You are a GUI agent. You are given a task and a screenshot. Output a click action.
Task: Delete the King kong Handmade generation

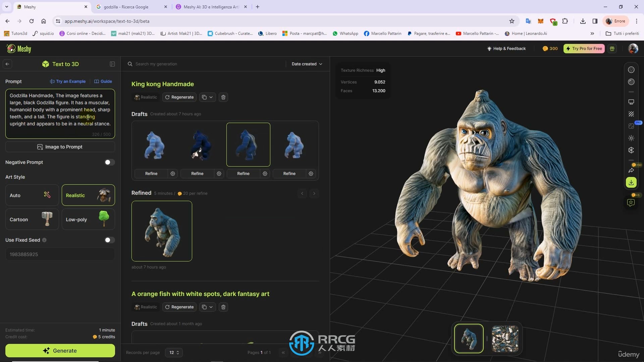coord(223,97)
